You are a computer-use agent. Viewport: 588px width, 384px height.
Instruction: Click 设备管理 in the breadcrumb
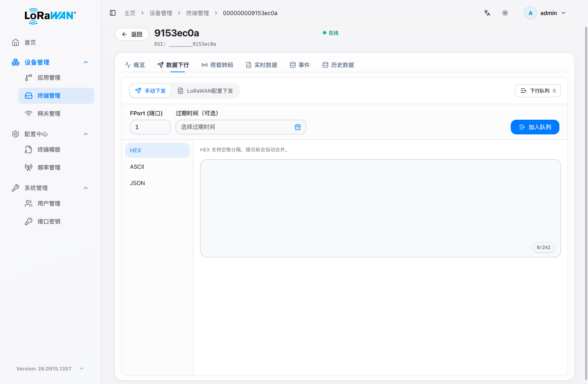point(161,13)
